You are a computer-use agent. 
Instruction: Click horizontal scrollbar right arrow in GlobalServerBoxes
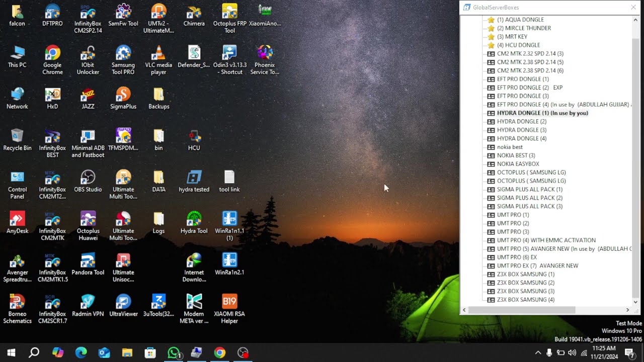point(627,310)
